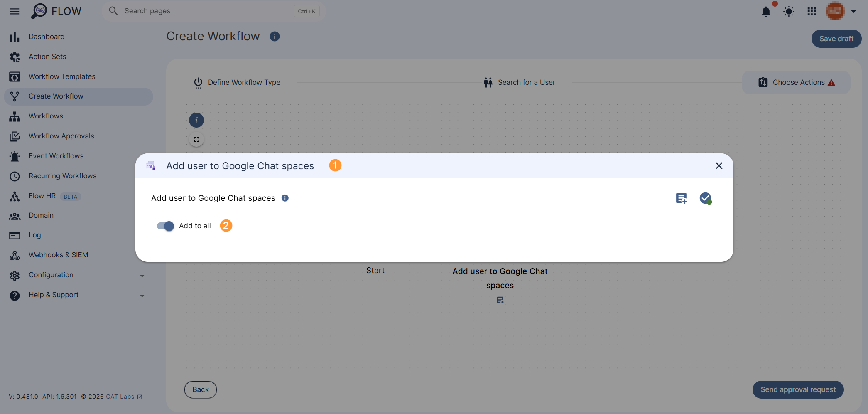Open the hamburger navigation menu
Viewport: 868px width, 414px height.
click(15, 11)
